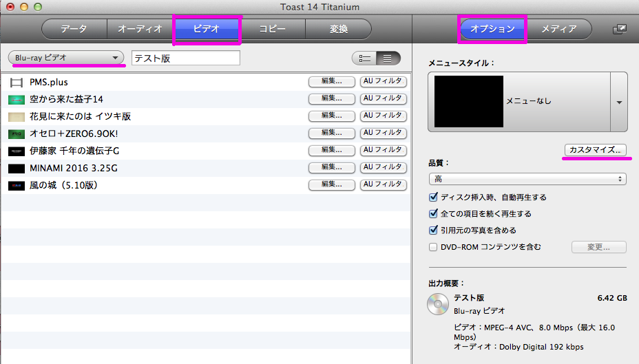Click 編集 button for MINAMI 2016 3.25G

pos(332,167)
